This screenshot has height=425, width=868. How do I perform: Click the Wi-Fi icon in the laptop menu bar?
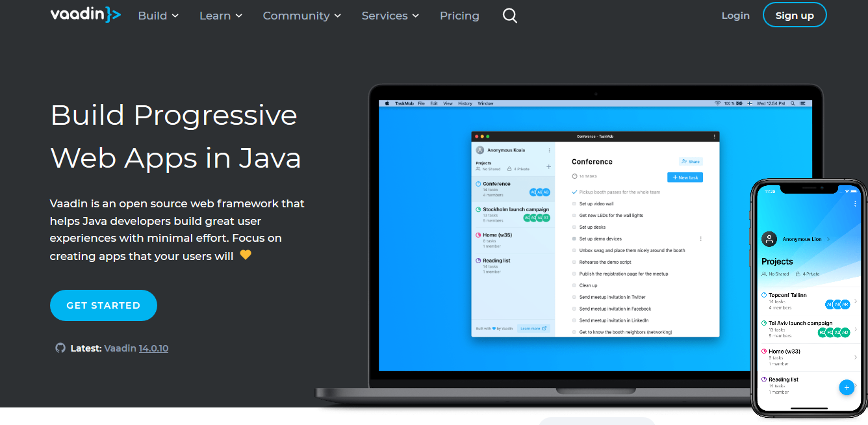pos(718,103)
